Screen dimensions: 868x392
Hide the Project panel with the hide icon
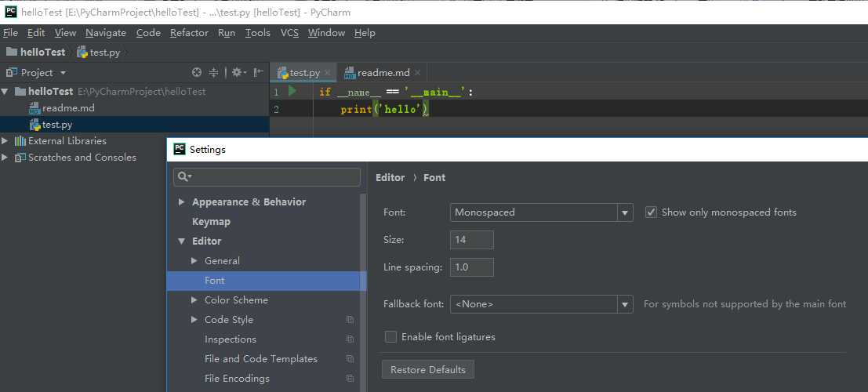click(x=258, y=73)
